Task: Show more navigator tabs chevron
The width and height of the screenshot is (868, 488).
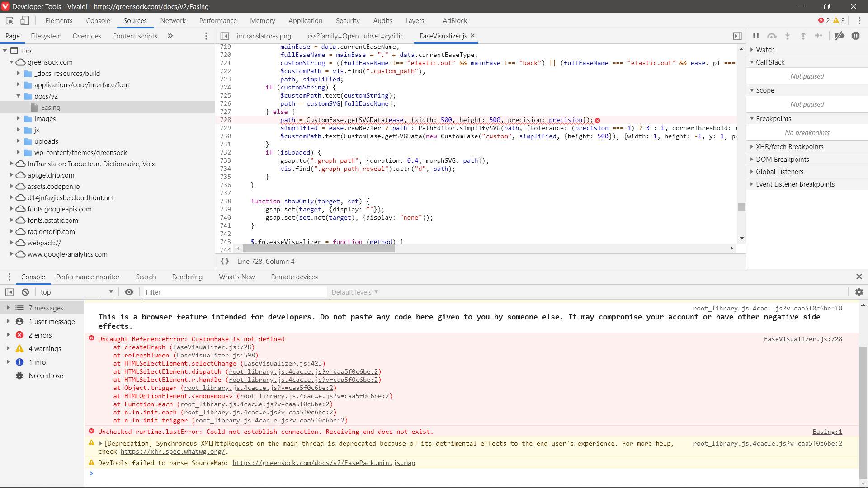Action: click(x=170, y=36)
